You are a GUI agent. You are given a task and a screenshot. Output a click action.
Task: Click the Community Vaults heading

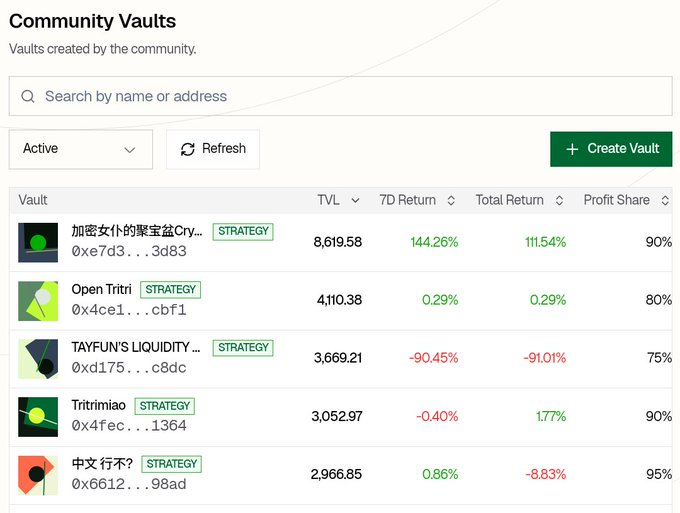pos(92,21)
